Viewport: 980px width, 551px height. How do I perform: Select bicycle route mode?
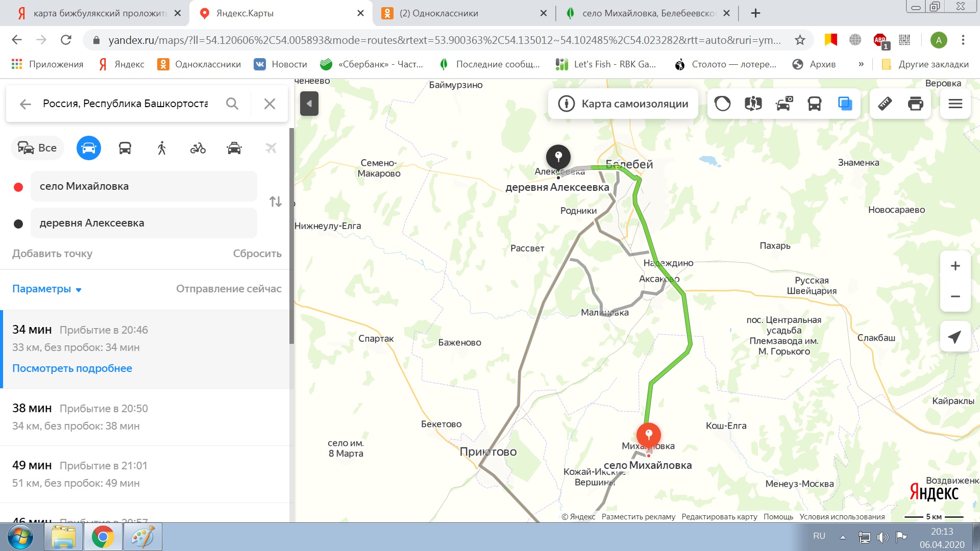(x=198, y=148)
